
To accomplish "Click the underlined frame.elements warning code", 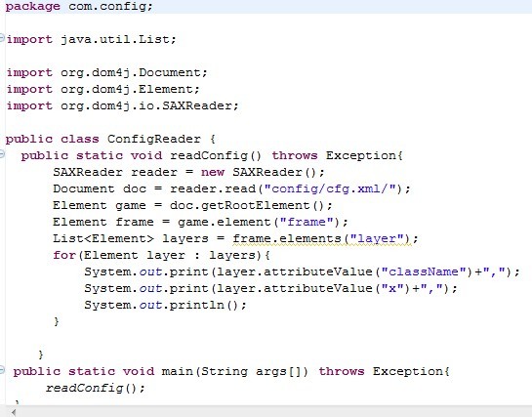I will 322,238.
